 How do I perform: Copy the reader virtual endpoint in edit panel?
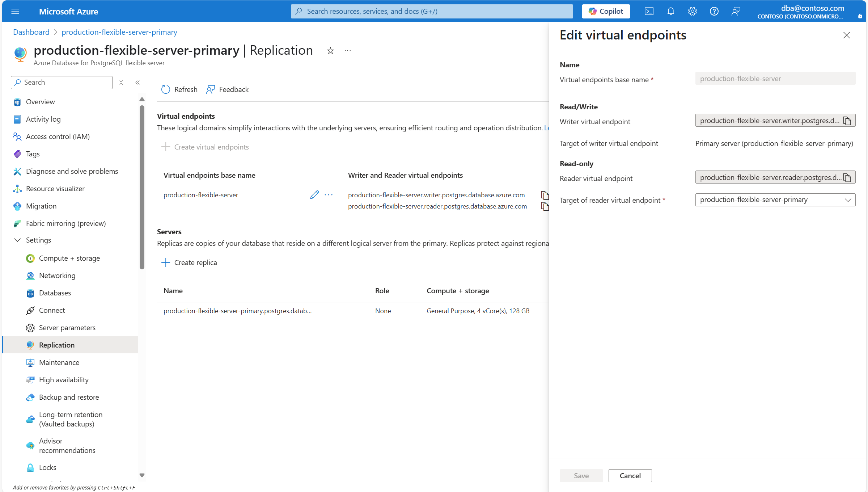[x=847, y=177]
